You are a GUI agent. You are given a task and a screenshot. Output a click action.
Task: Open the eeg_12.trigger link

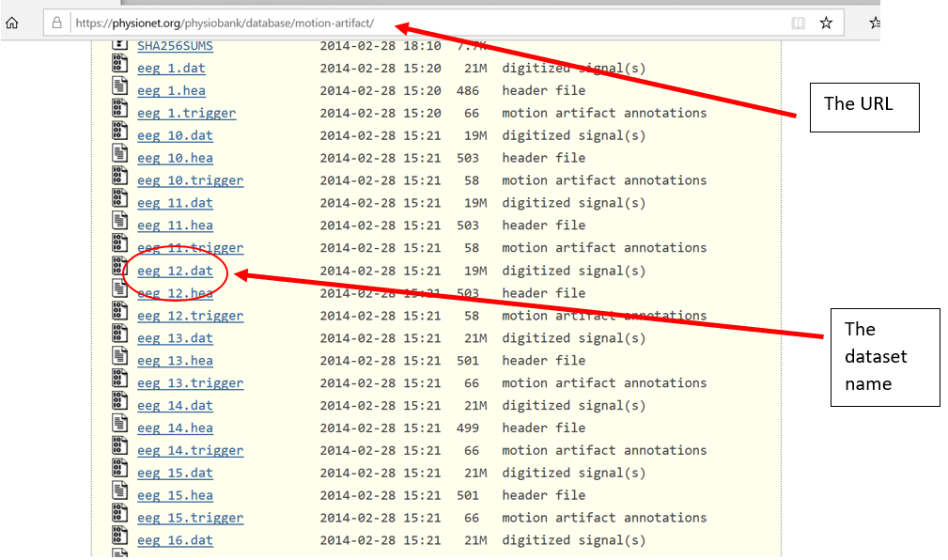[191, 316]
